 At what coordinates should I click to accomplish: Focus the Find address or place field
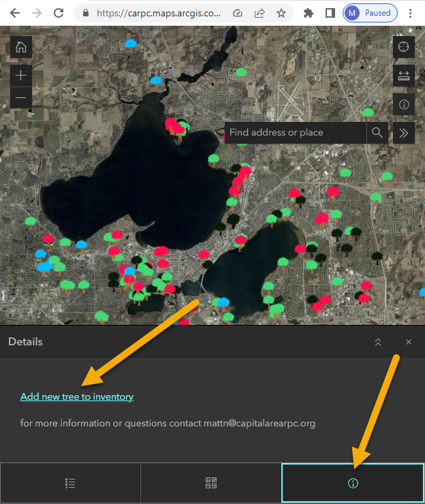click(x=296, y=132)
